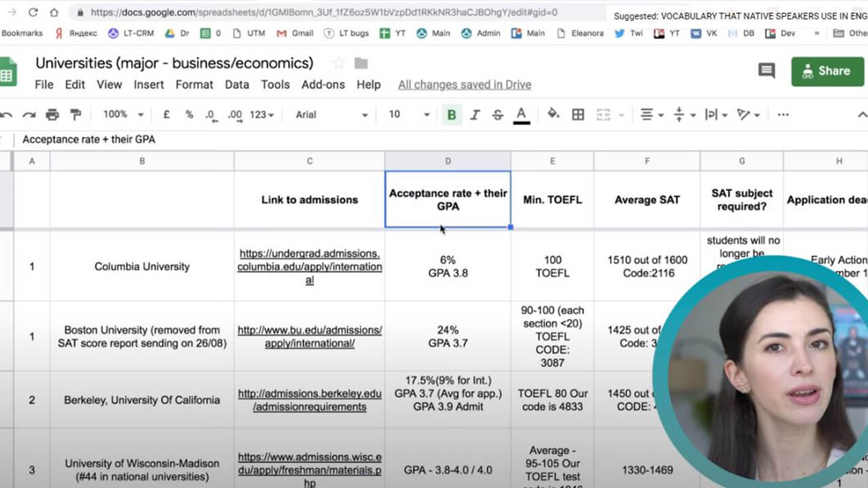Select cell with 24% GPA 3.7
Screen dimensions: 868x488
[x=448, y=336]
